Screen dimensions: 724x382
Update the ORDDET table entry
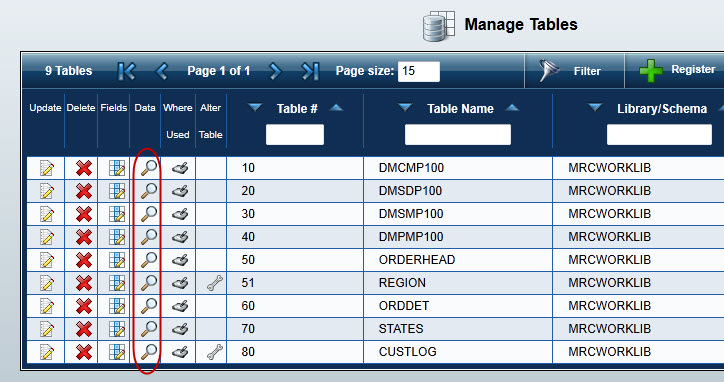click(46, 306)
